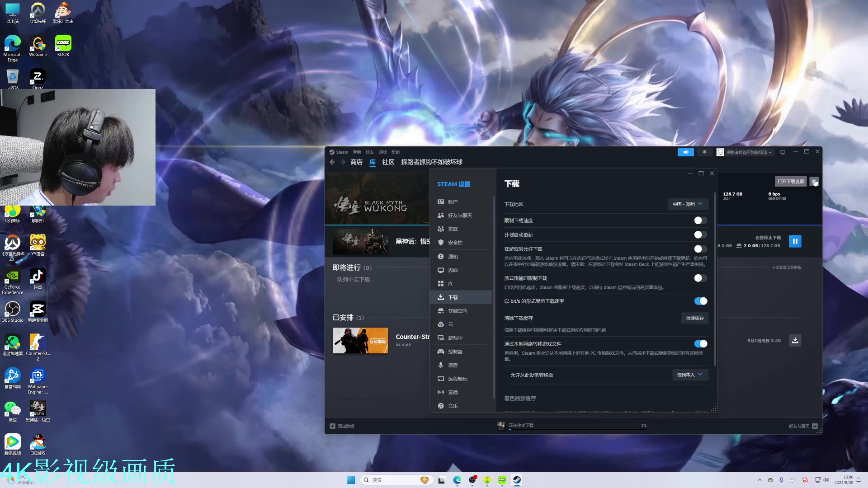The width and height of the screenshot is (868, 488).
Task: Open profile tab 探路者抓钩不如破坏球
Action: click(432, 162)
